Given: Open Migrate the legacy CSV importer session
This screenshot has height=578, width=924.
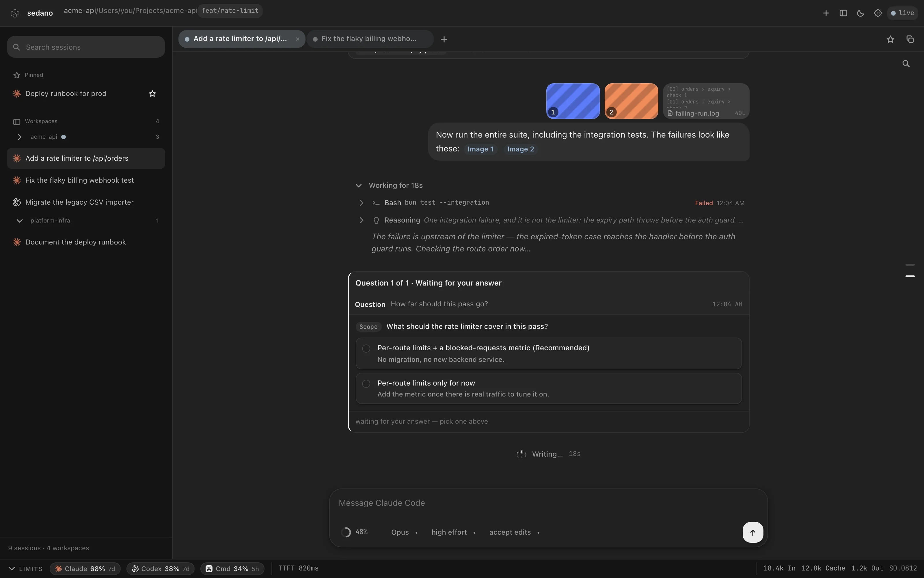Looking at the screenshot, I should pyautogui.click(x=86, y=202).
